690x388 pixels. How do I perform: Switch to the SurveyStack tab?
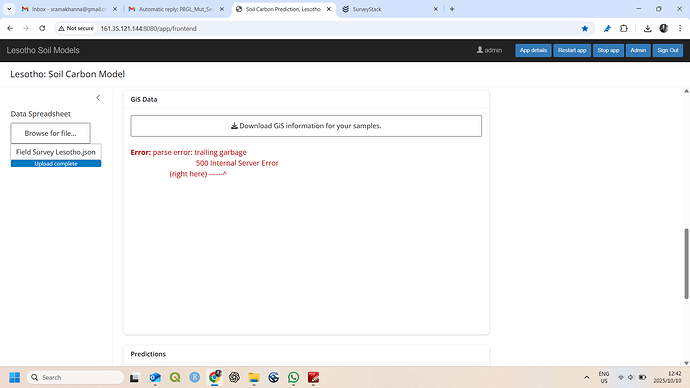coord(389,9)
